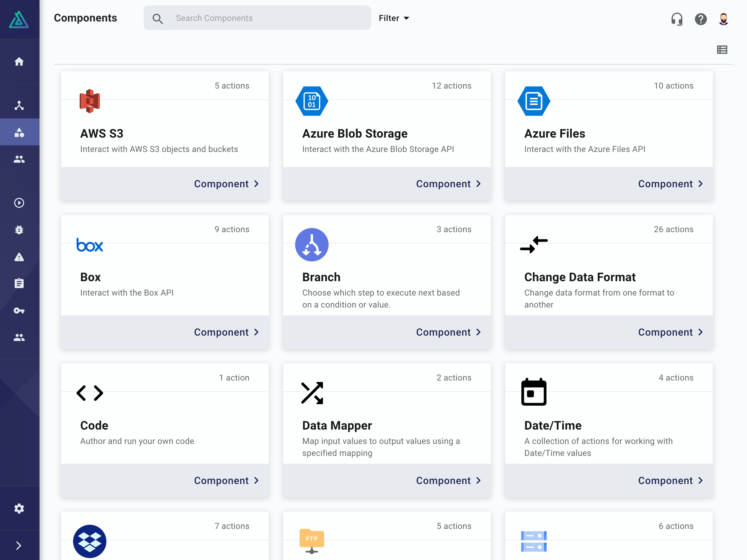Image resolution: width=747 pixels, height=560 pixels.
Task: Click the AWS S3 title
Action: 102,134
